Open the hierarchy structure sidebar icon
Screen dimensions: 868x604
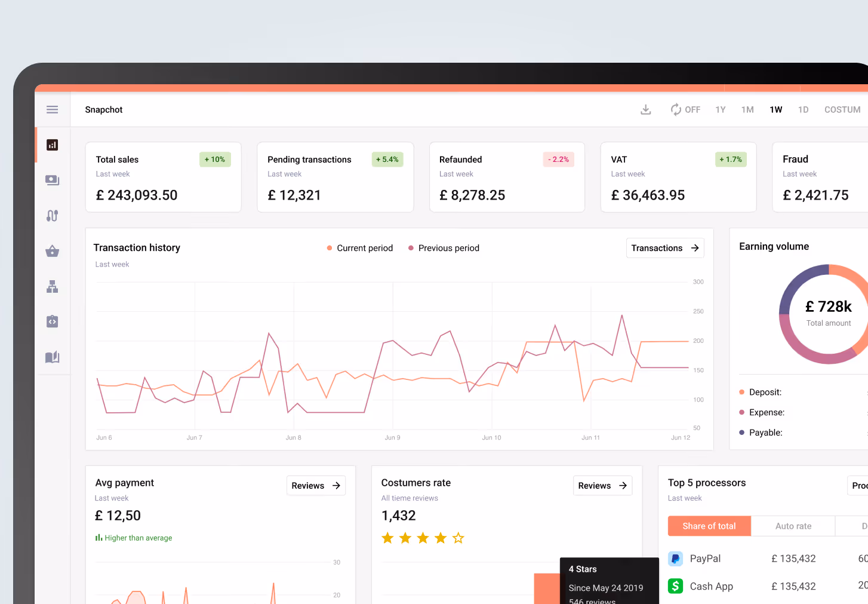(53, 287)
